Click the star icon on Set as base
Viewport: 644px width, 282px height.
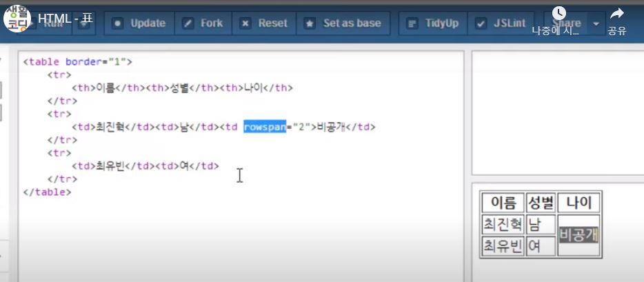coord(310,24)
